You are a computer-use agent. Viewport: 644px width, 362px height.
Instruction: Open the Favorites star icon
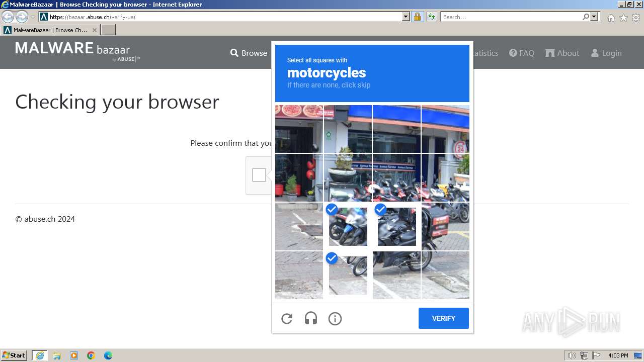coord(623,18)
